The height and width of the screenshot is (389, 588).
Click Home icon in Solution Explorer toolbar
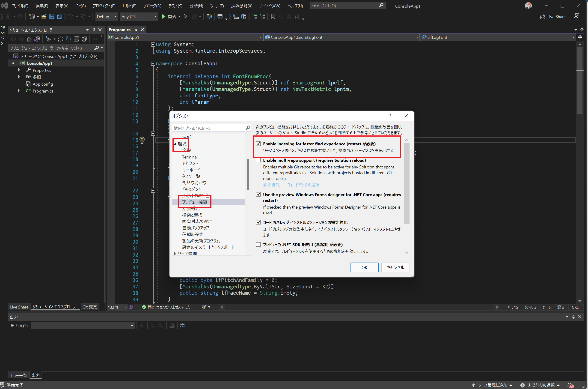pyautogui.click(x=29, y=39)
